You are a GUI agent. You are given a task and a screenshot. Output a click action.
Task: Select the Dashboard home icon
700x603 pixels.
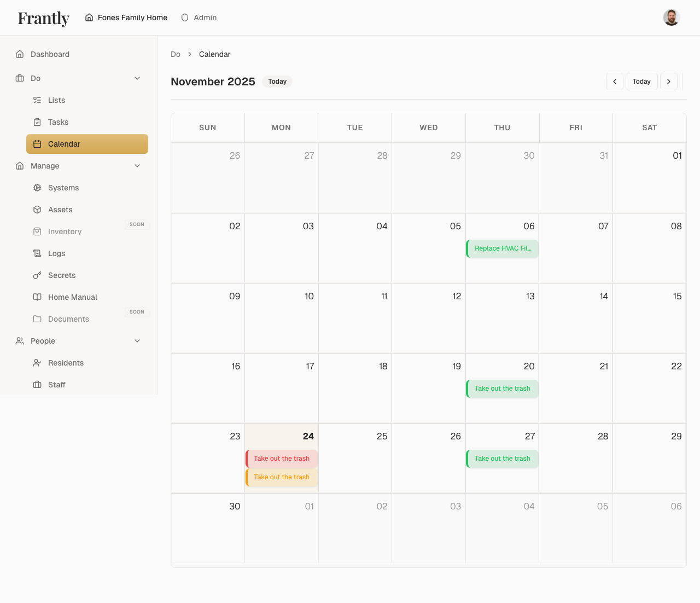tap(20, 54)
